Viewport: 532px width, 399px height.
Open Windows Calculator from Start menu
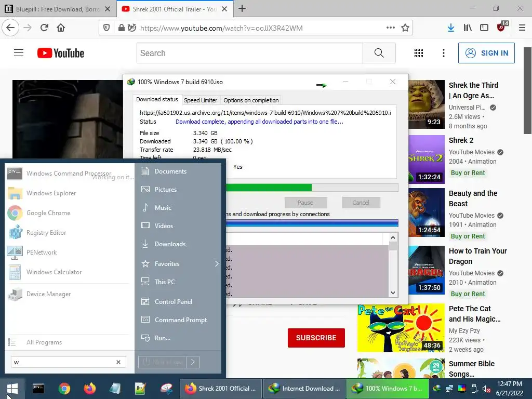[69, 272]
